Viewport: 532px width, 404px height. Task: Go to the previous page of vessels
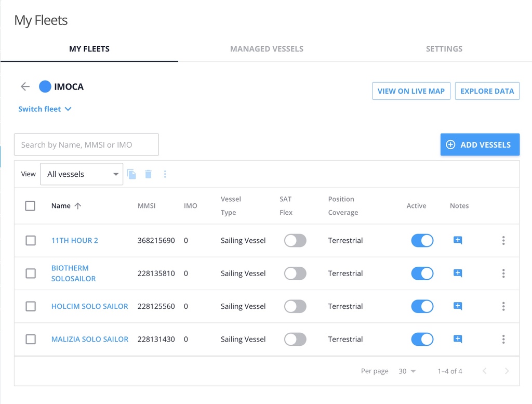[x=485, y=371]
